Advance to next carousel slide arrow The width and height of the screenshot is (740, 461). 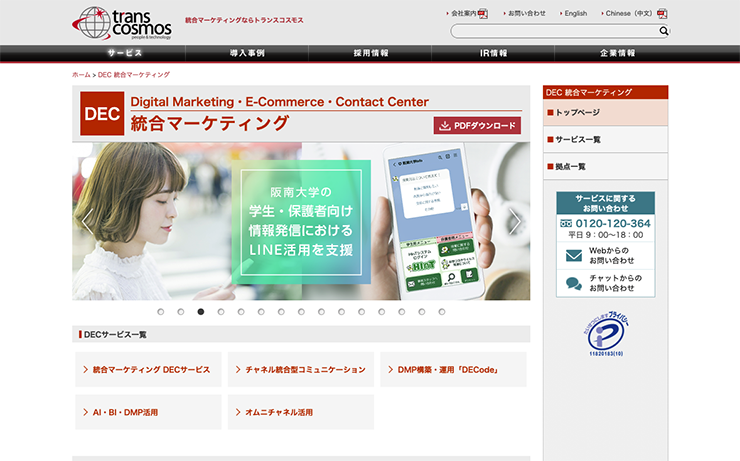click(x=514, y=221)
